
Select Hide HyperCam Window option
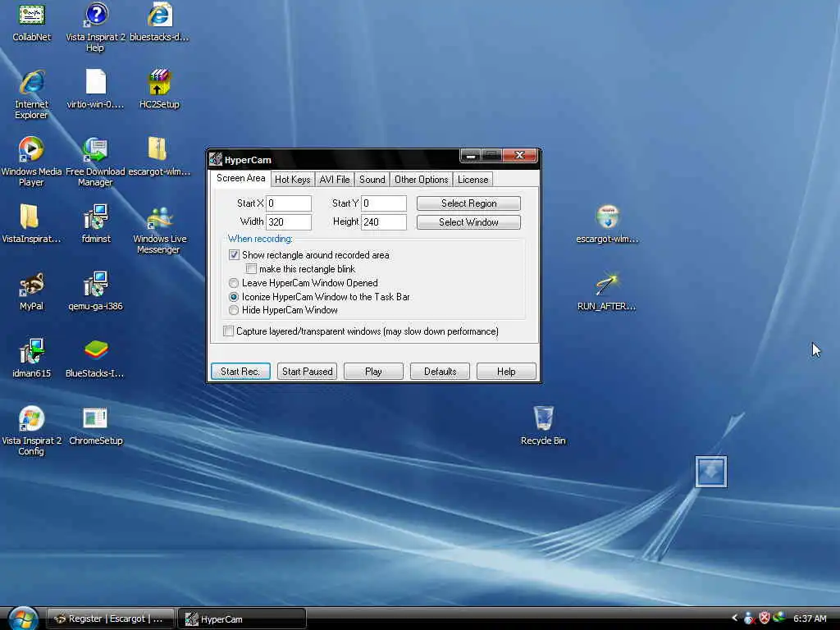tap(234, 310)
